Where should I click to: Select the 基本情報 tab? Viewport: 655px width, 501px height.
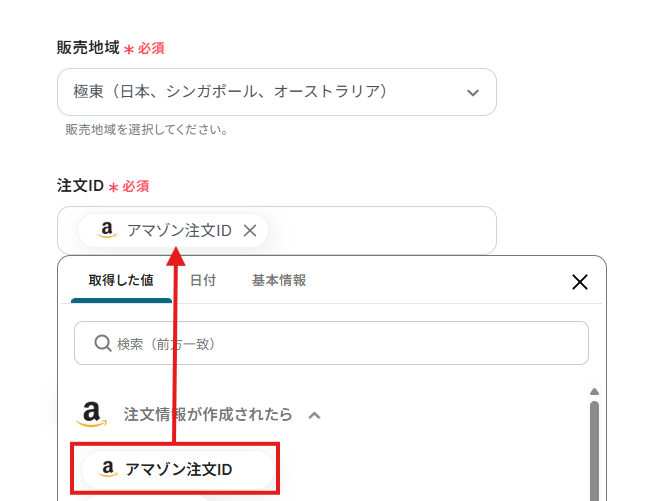coord(279,281)
